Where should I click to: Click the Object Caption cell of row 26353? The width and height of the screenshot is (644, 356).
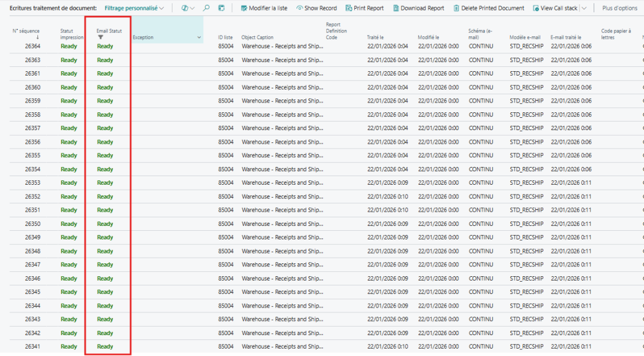[282, 183]
